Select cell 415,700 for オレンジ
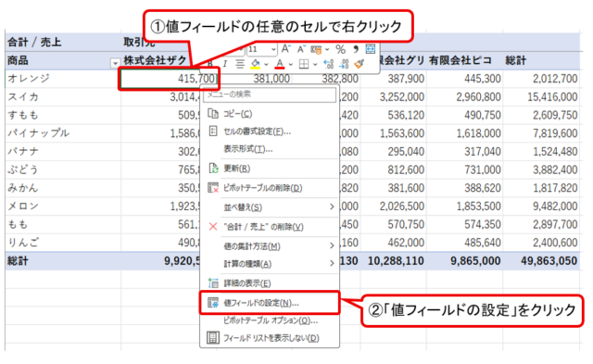 click(169, 79)
